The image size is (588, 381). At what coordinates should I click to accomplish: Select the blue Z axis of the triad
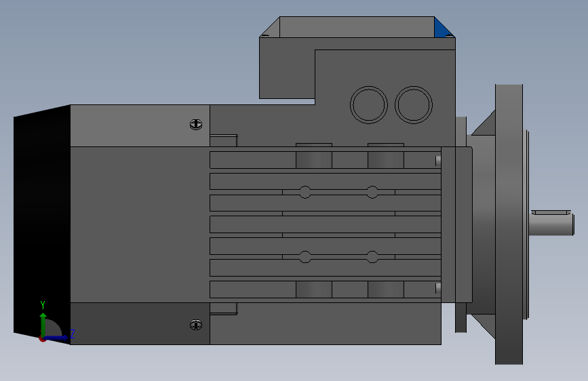(57, 338)
